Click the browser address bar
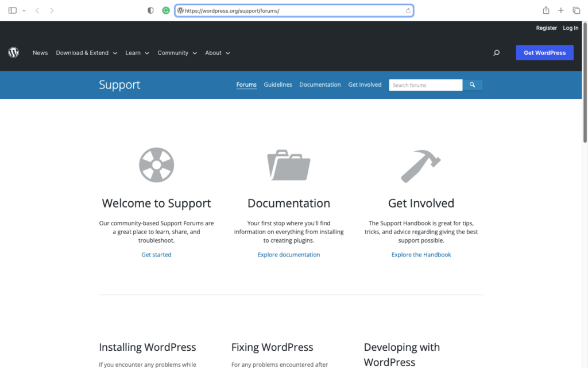588x368 pixels. (294, 10)
